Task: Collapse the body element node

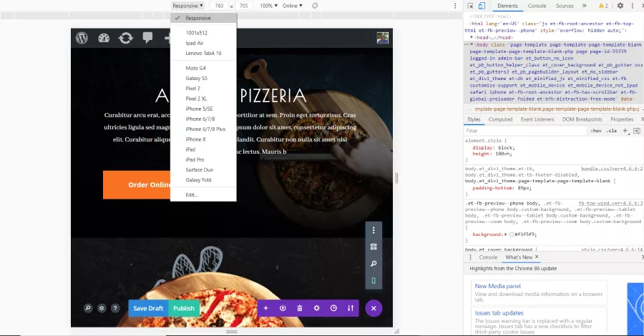Action: [472, 44]
